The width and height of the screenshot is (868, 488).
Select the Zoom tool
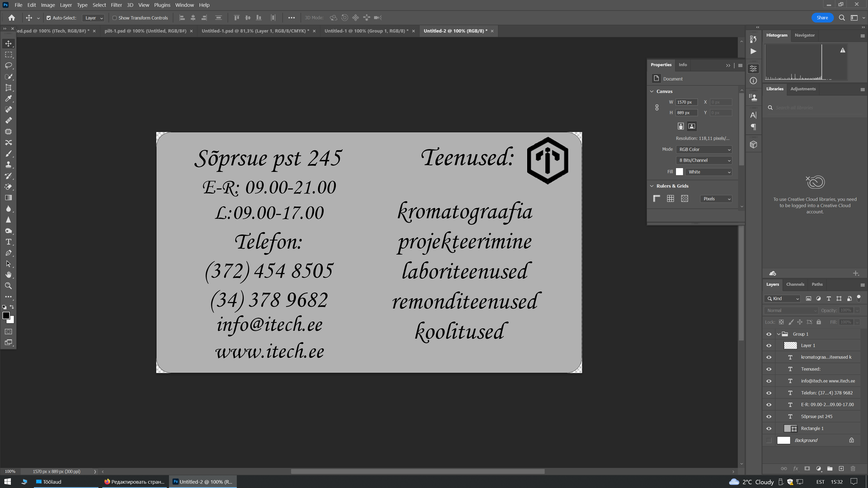[8, 286]
